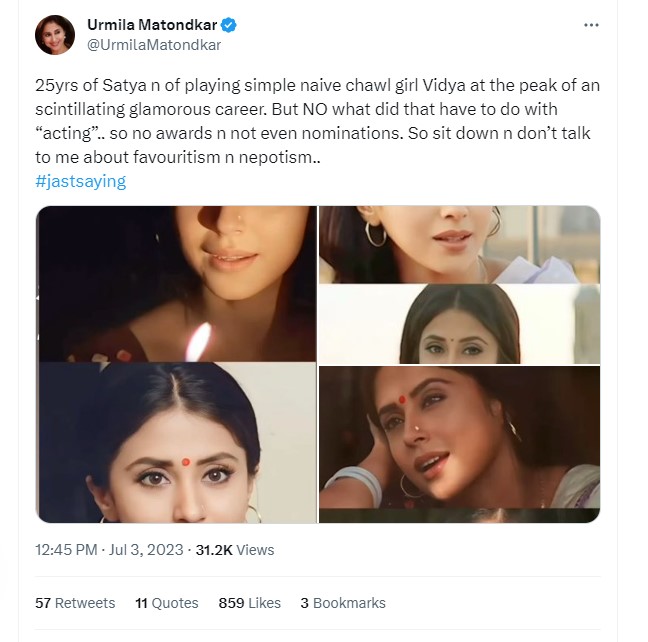This screenshot has width=648, height=642.
Task: Open the 57 Retweets list
Action: click(75, 603)
